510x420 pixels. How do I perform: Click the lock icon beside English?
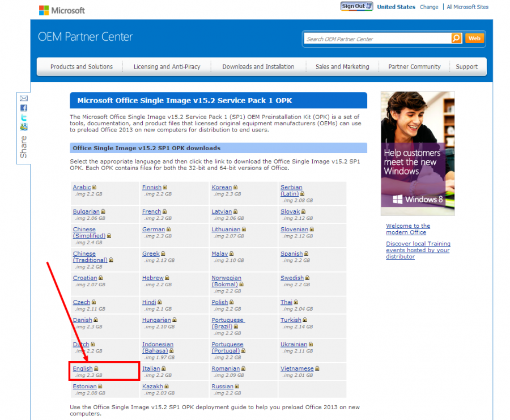[96, 369]
